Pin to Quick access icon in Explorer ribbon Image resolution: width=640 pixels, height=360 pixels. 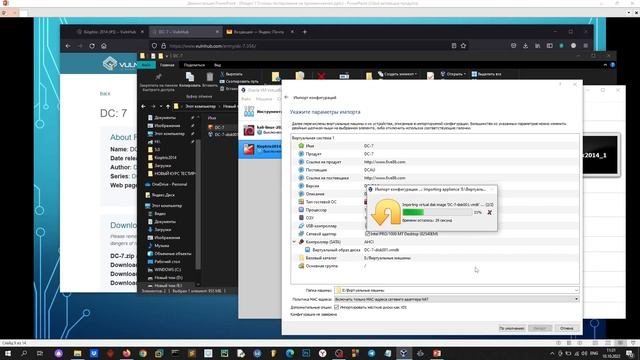click(x=158, y=76)
